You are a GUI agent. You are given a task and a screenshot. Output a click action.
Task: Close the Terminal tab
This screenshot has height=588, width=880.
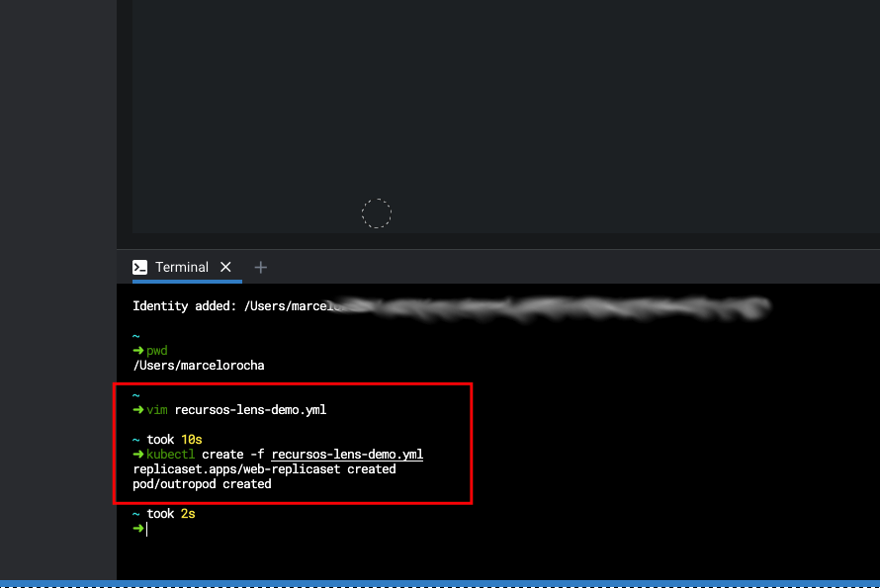(225, 267)
